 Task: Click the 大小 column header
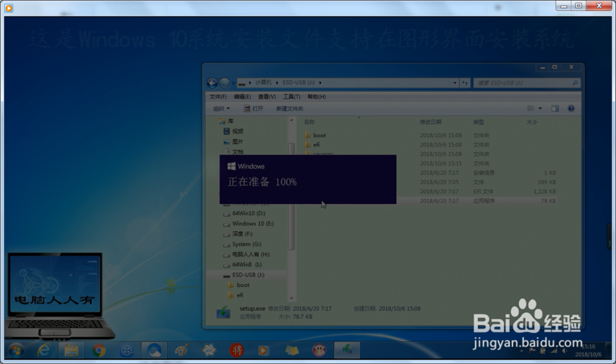click(x=532, y=122)
